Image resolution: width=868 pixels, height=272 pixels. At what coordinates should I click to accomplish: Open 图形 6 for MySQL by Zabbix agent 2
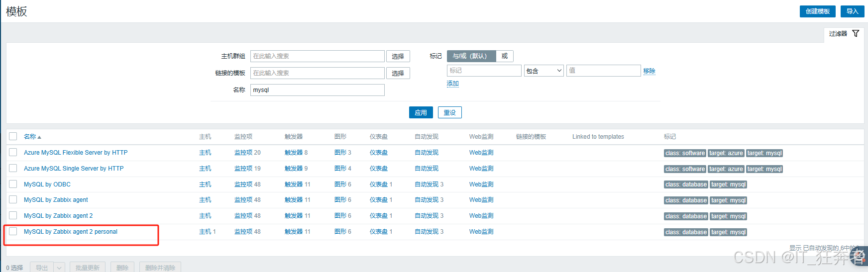340,216
